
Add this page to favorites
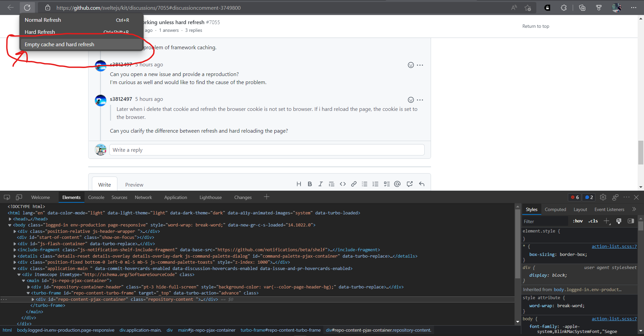(528, 7)
